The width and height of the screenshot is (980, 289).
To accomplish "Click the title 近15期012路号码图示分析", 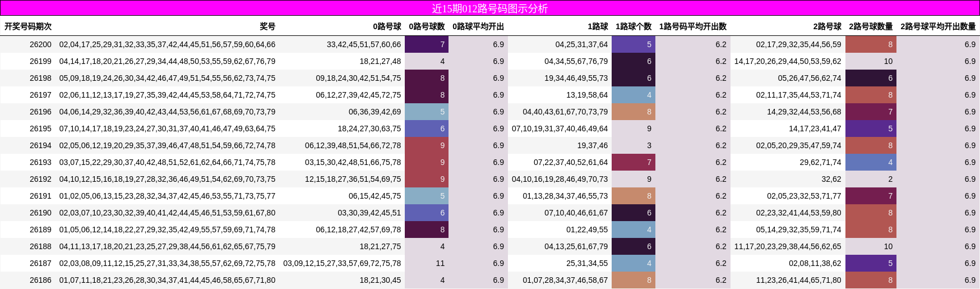I will coord(490,8).
